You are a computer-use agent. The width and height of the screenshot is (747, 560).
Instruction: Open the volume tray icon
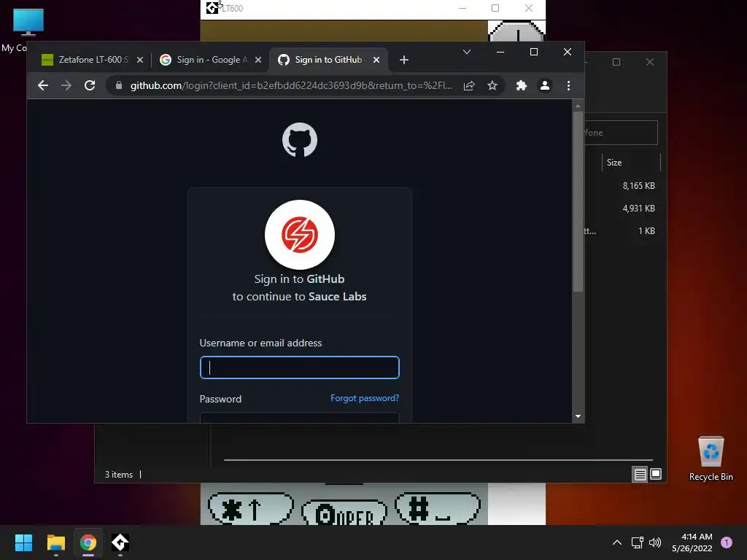(655, 542)
